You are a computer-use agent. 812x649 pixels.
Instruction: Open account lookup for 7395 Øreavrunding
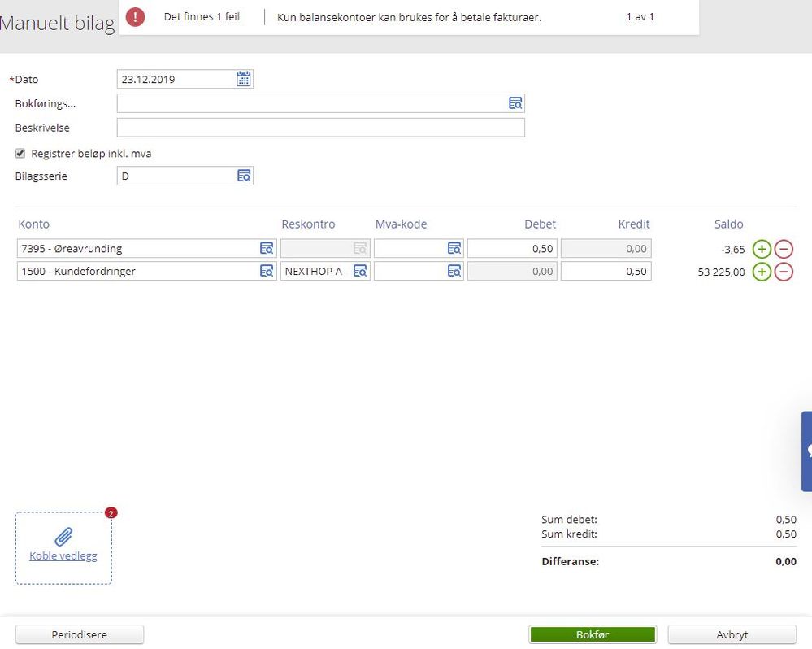tap(266, 248)
